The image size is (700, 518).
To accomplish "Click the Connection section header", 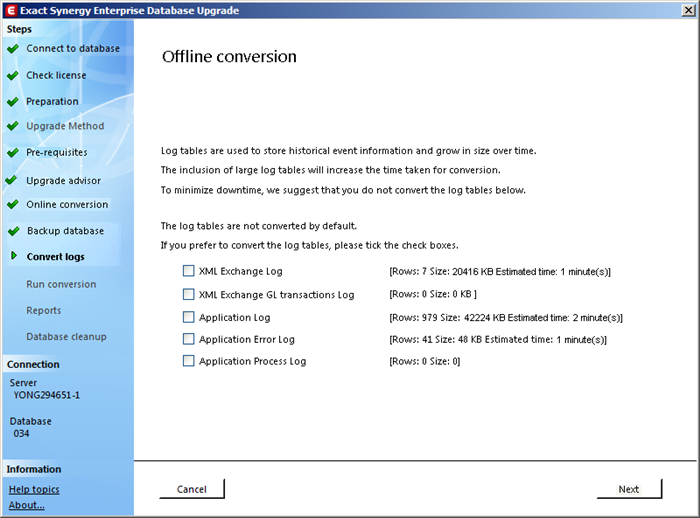I will [x=33, y=364].
